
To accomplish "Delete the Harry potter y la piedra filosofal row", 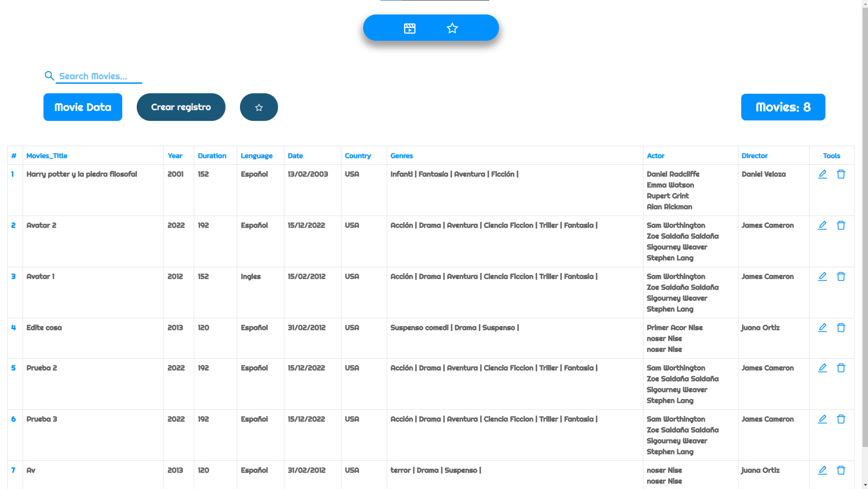I will pyautogui.click(x=841, y=174).
